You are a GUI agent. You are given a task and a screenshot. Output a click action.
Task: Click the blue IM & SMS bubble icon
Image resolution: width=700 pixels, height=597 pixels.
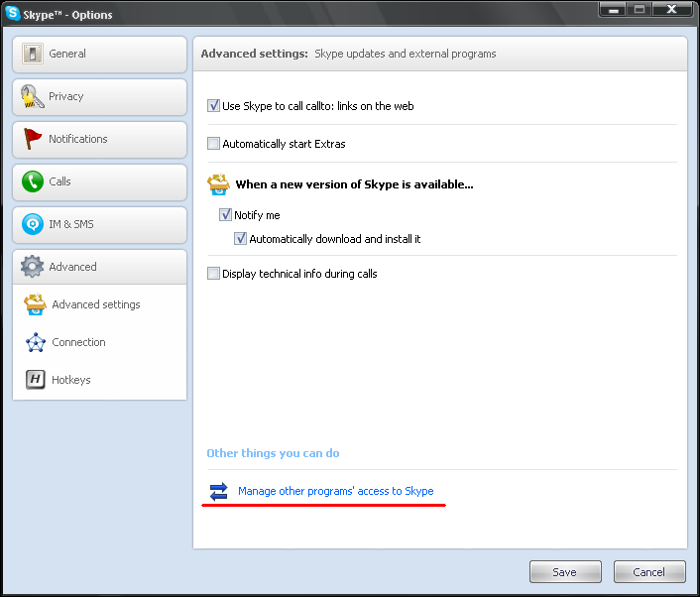(x=33, y=224)
